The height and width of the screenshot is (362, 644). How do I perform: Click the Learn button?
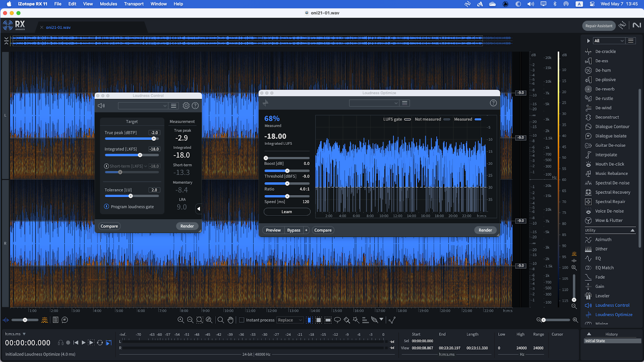click(287, 212)
